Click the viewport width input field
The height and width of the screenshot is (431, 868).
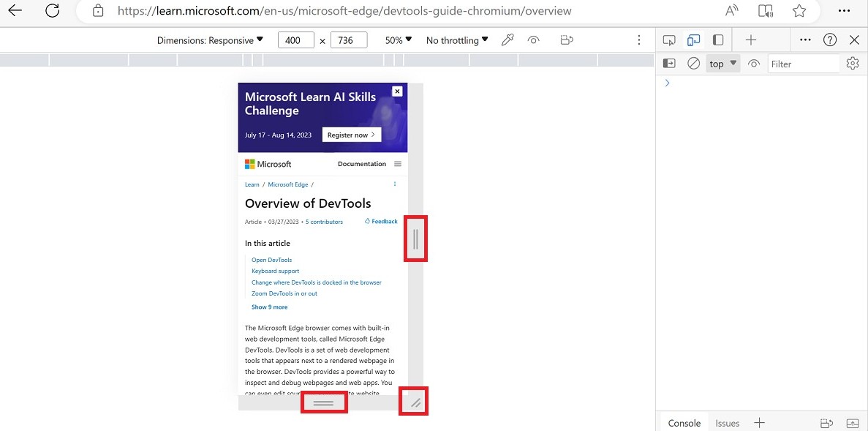tap(295, 40)
